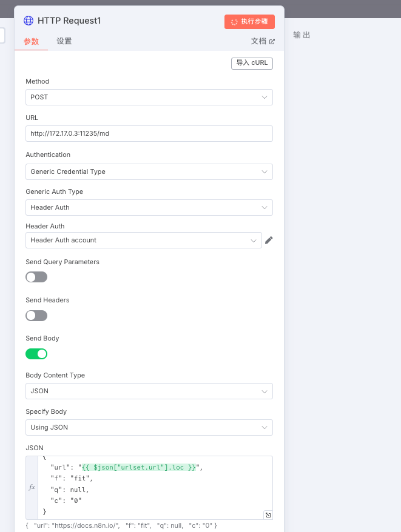This screenshot has height=532, width=401.
Task: Click the spinner icon on execute button
Action: pos(234,22)
